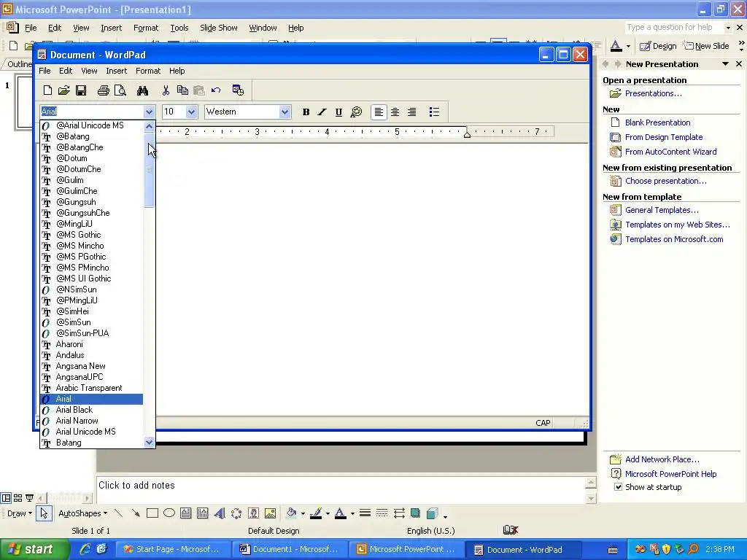Screen dimensions: 747x560
Task: Select the Arrow drawing tool
Action: pos(136,513)
